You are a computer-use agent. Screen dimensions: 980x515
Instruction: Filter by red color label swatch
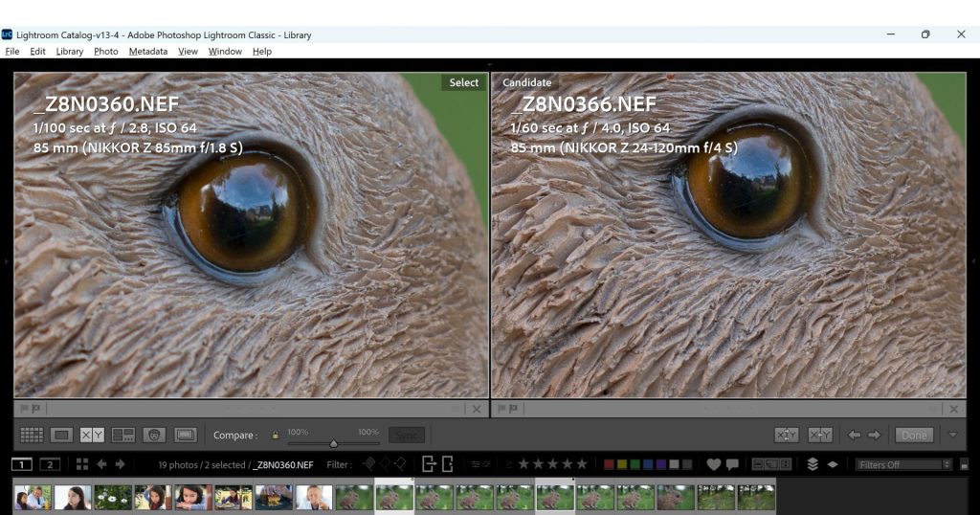pyautogui.click(x=609, y=464)
